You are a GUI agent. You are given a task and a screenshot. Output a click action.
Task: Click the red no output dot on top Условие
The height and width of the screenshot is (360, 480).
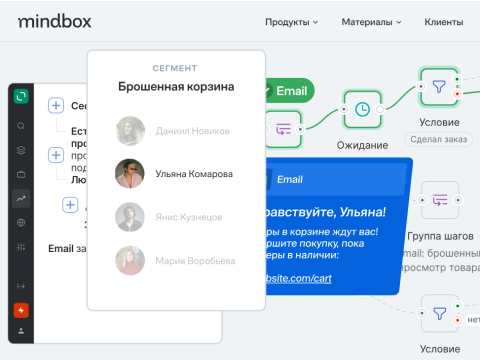[457, 94]
